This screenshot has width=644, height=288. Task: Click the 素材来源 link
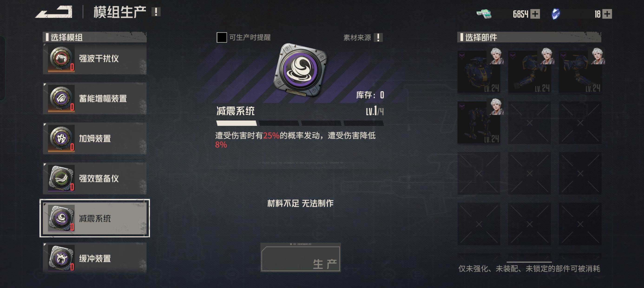pyautogui.click(x=357, y=37)
